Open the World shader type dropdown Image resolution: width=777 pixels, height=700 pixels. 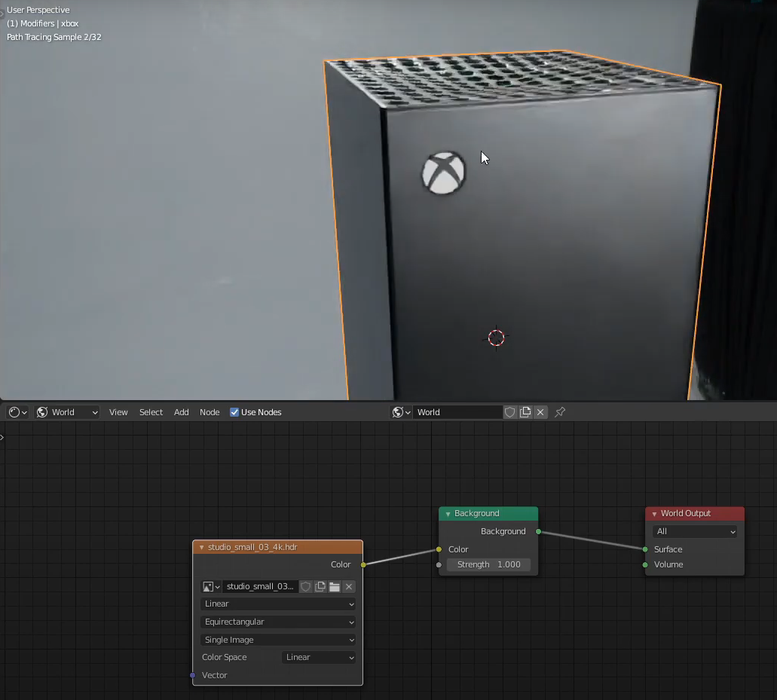(67, 412)
